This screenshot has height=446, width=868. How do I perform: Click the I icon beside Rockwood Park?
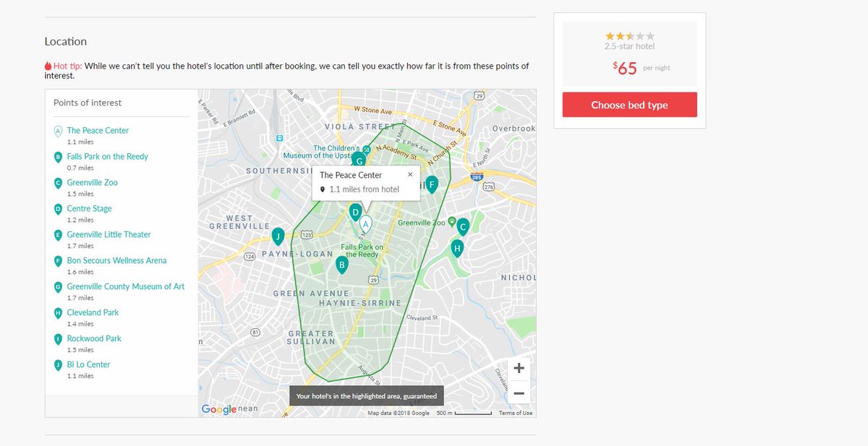tap(58, 339)
